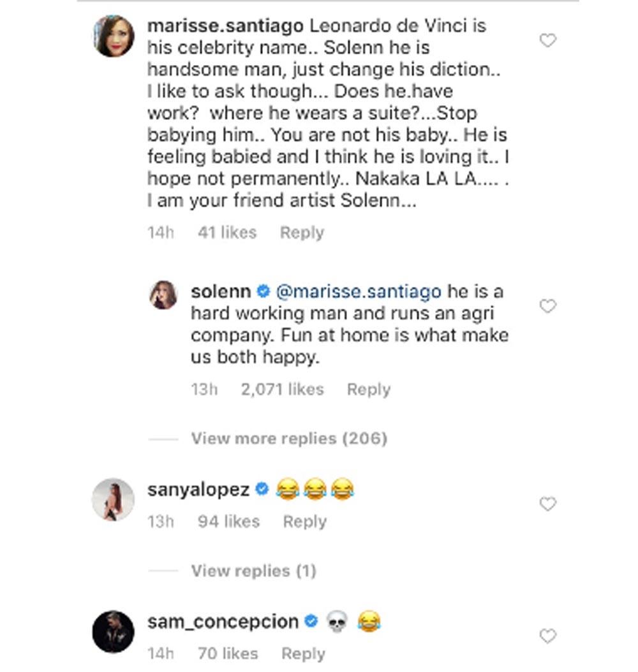This screenshot has width=638, height=672.
Task: Like solenn's reply with the heart icon
Action: pos(547,307)
